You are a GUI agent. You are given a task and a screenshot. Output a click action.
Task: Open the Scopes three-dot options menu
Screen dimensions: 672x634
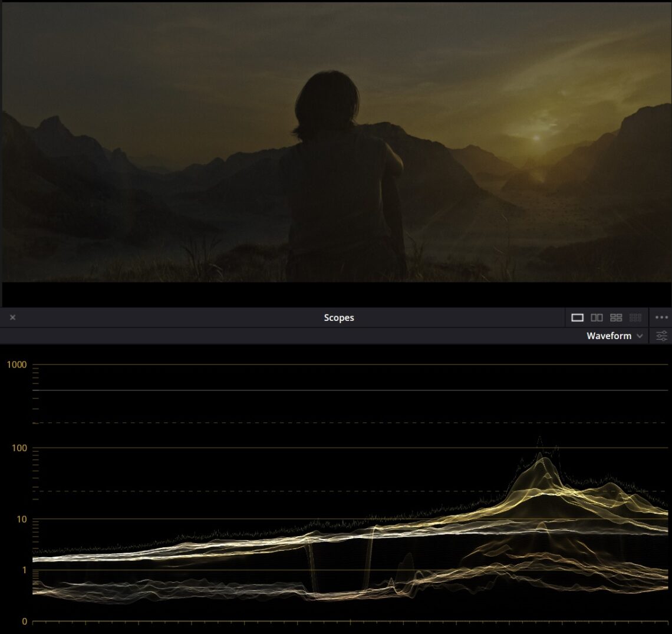661,317
